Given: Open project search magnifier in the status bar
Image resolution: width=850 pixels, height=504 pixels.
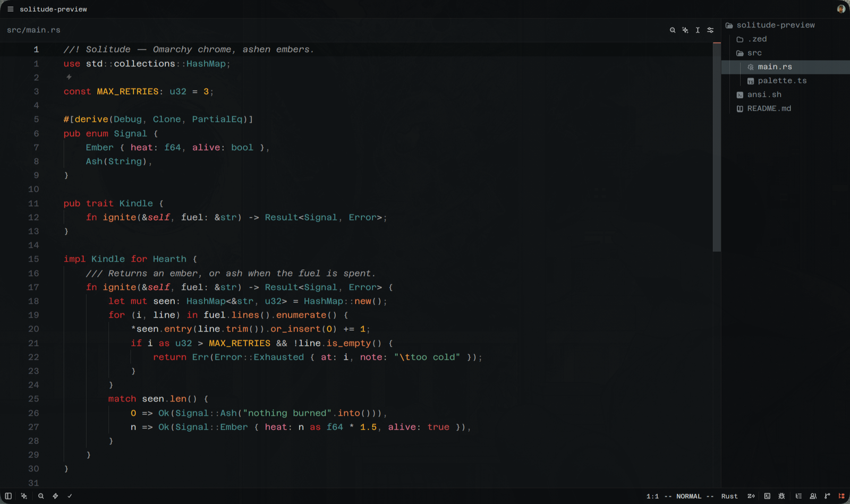Looking at the screenshot, I should click(41, 496).
